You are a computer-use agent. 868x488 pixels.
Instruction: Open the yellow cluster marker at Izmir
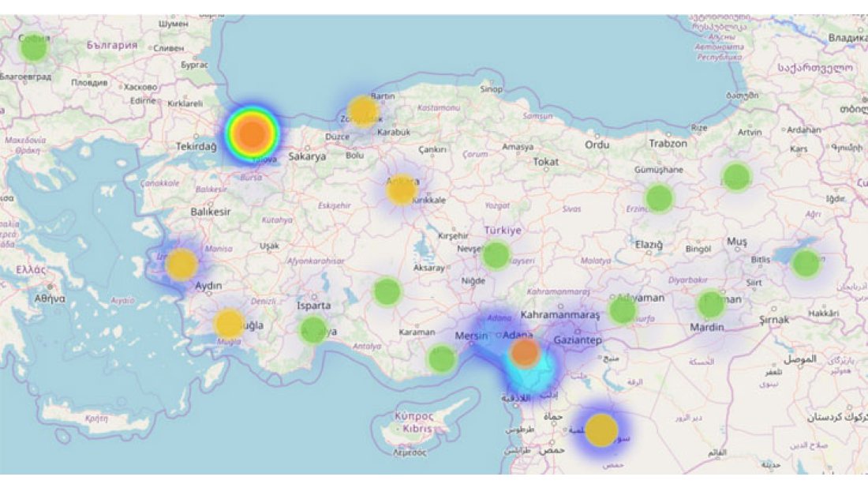(181, 265)
